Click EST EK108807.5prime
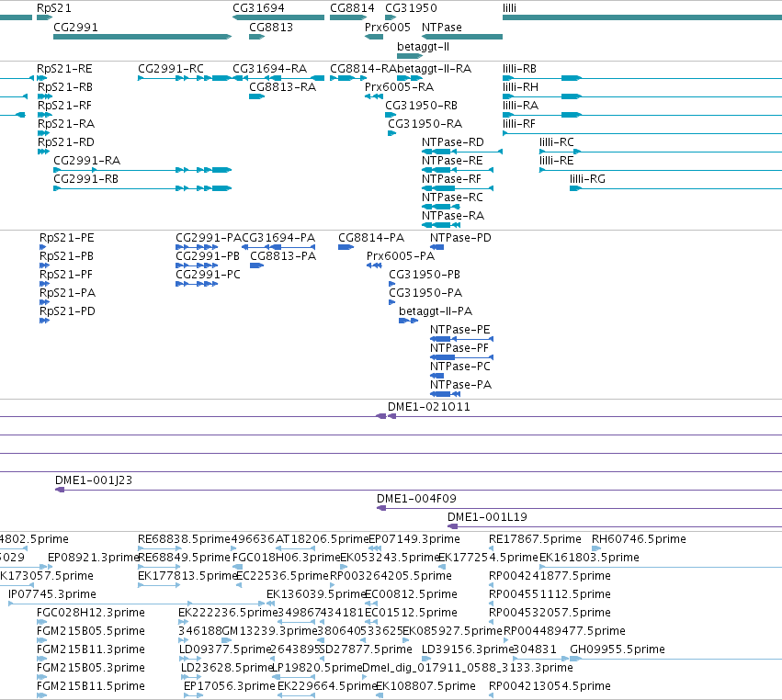This screenshot has height=700, width=782. click(x=425, y=686)
